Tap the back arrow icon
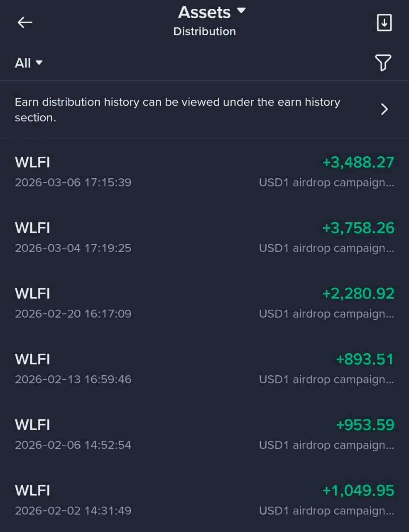 tap(25, 22)
